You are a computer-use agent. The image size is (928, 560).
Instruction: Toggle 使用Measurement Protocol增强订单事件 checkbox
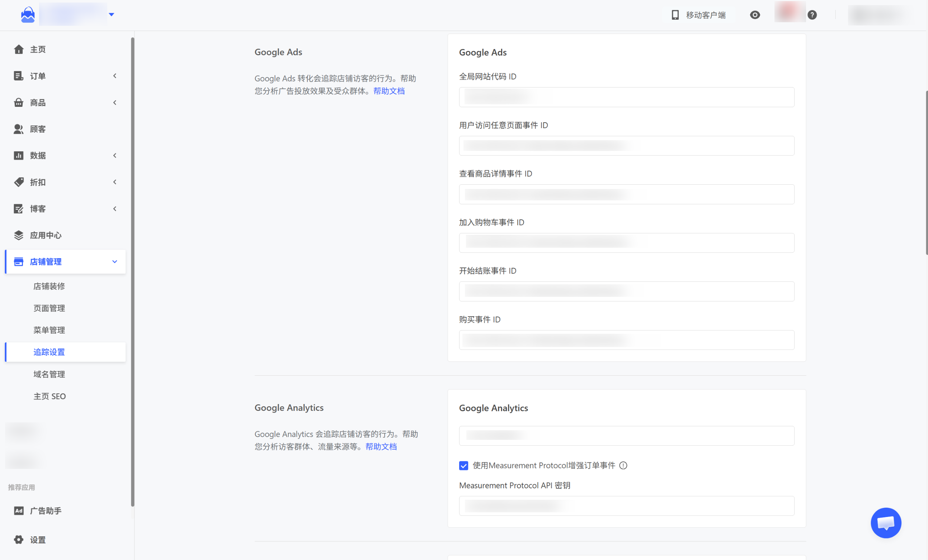click(463, 466)
